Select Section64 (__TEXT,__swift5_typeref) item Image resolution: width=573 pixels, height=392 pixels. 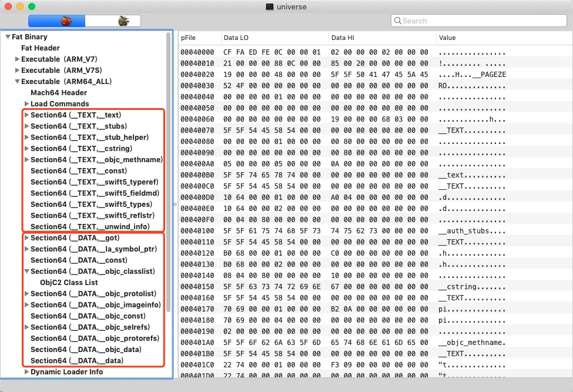(94, 182)
